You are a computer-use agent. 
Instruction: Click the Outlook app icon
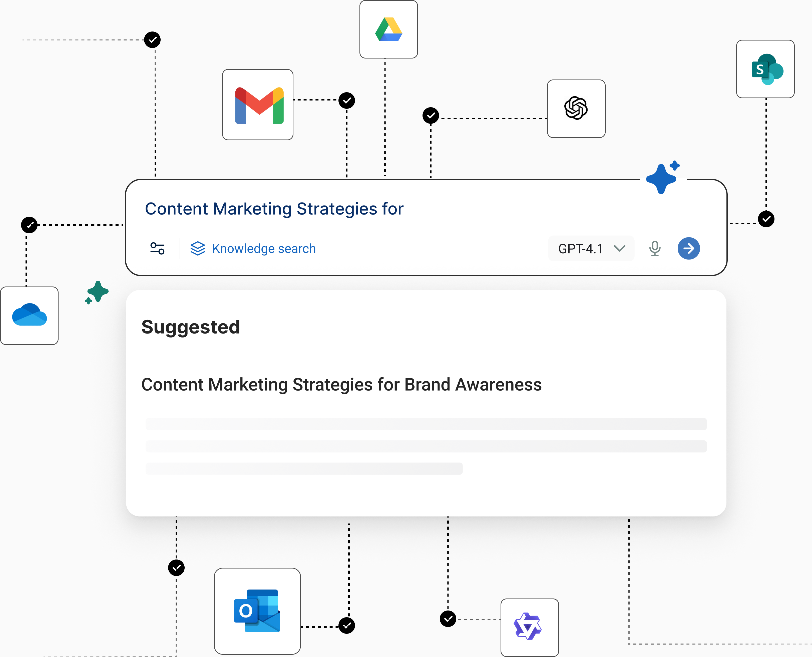257,611
